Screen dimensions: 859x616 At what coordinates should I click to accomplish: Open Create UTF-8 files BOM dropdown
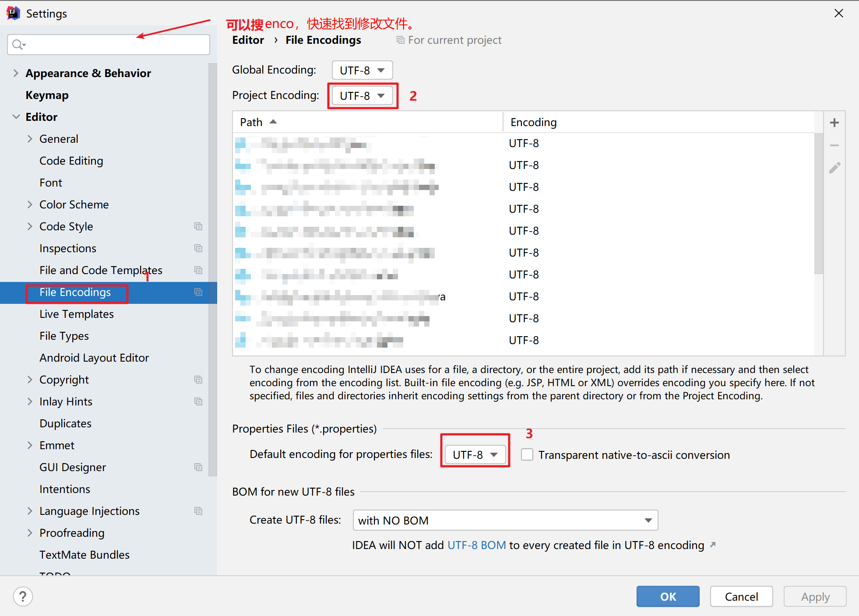(x=505, y=520)
